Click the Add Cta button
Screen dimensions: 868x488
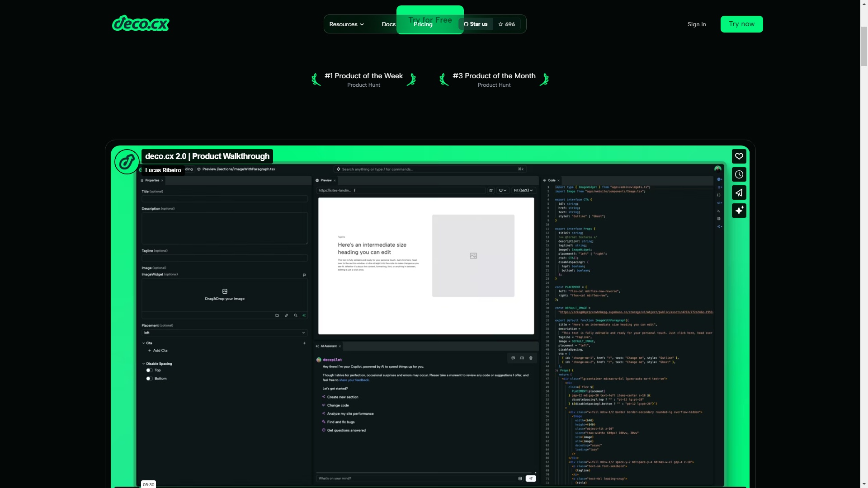(158, 350)
